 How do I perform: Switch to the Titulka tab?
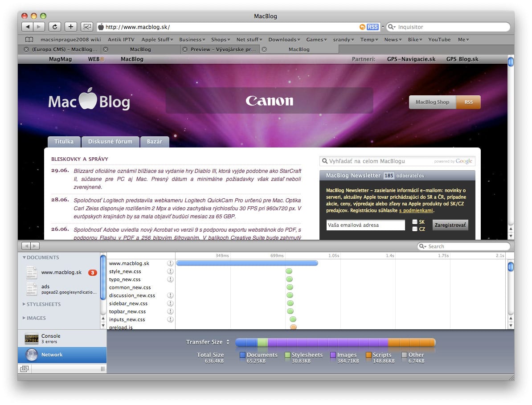tap(64, 142)
